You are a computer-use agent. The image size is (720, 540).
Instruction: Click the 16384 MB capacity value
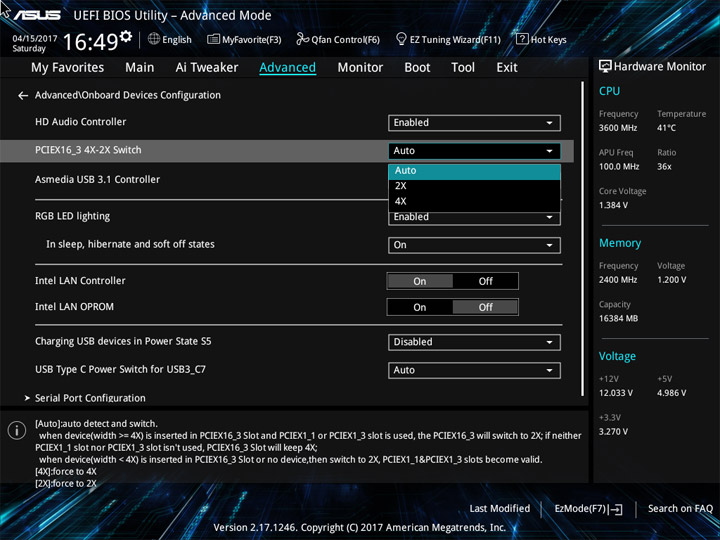pyautogui.click(x=618, y=319)
